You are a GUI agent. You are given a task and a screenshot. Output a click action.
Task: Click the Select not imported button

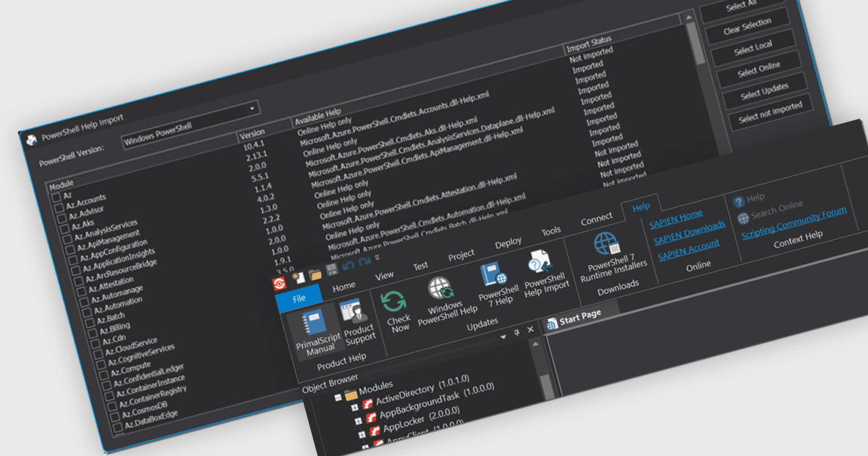[x=770, y=112]
